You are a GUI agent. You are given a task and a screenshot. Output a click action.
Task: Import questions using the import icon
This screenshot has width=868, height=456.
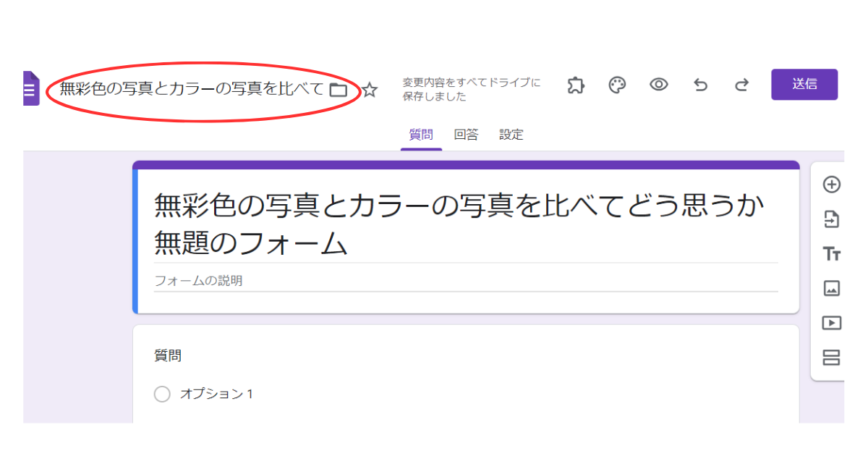[830, 217]
